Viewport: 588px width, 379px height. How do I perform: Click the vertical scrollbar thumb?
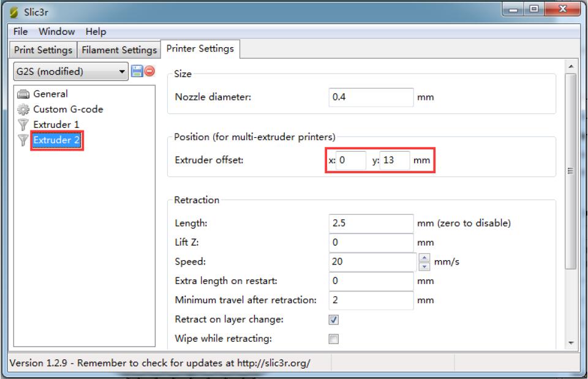pyautogui.click(x=571, y=171)
